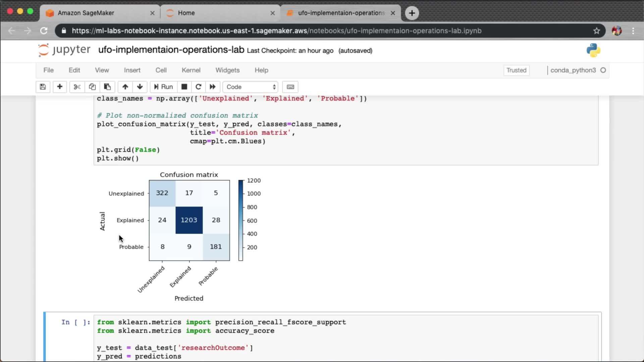Bookmark this page with the star icon

tap(596, 31)
